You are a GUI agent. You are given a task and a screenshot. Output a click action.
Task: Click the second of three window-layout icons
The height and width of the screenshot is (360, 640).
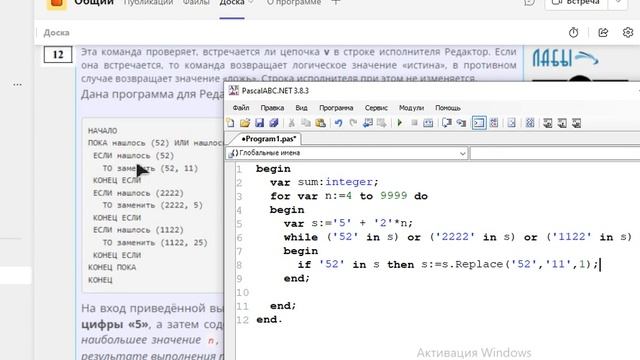point(562,123)
